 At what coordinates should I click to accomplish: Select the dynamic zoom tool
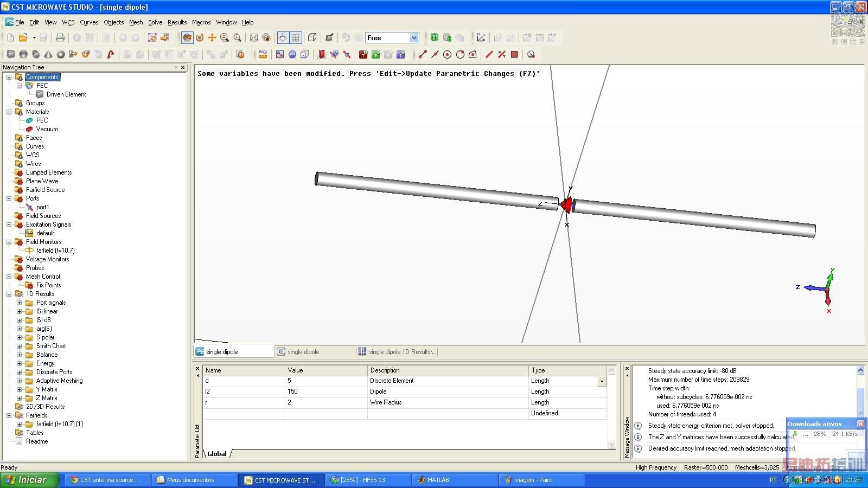tap(225, 37)
